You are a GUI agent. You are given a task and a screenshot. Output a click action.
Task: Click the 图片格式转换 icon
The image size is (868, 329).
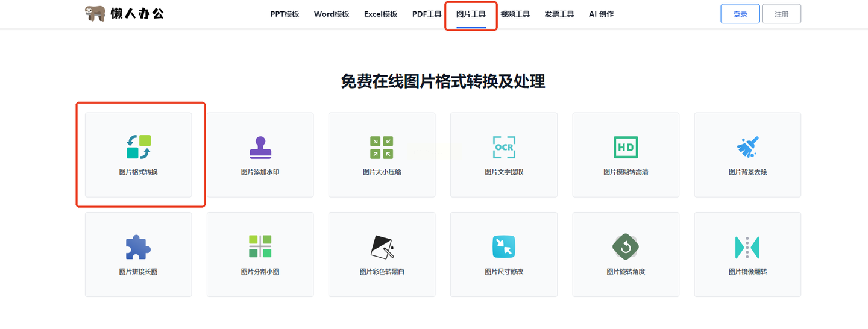click(x=139, y=147)
